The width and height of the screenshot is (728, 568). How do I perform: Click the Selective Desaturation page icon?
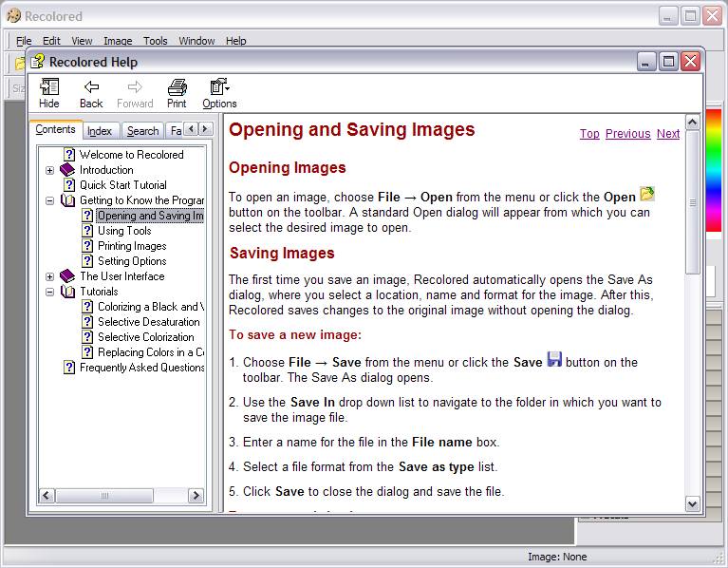pyautogui.click(x=87, y=321)
